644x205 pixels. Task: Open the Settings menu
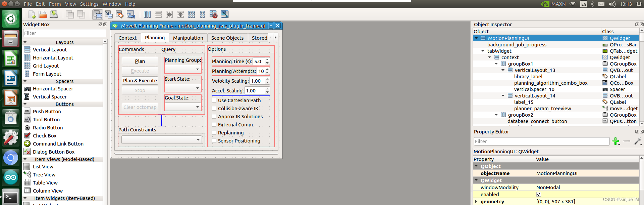tap(89, 4)
